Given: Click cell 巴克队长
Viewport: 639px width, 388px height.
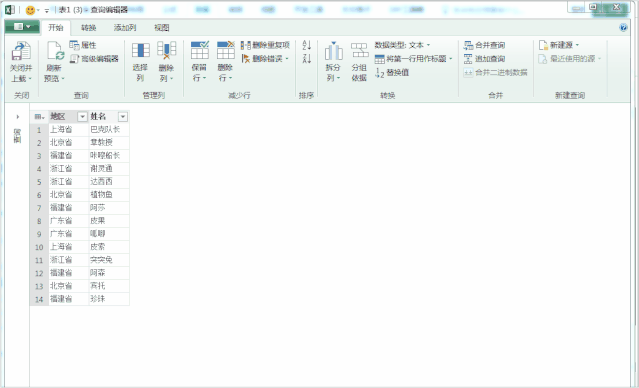Looking at the screenshot, I should tap(109, 130).
